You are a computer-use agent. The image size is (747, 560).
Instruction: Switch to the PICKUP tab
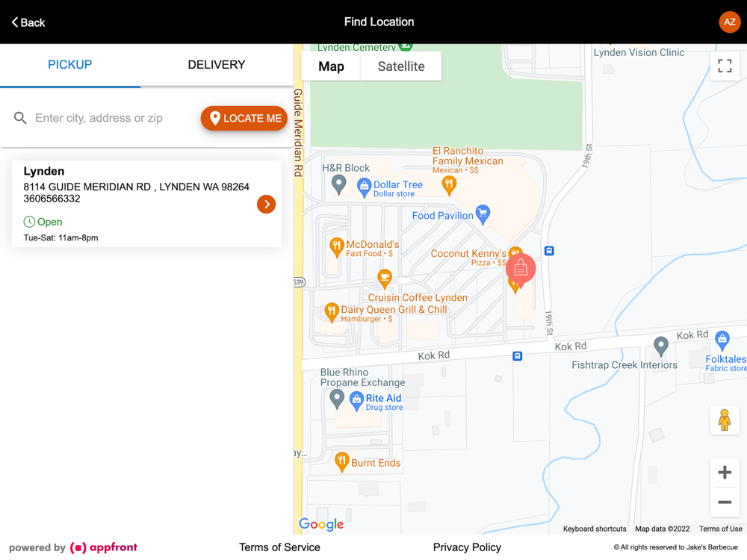point(70,65)
